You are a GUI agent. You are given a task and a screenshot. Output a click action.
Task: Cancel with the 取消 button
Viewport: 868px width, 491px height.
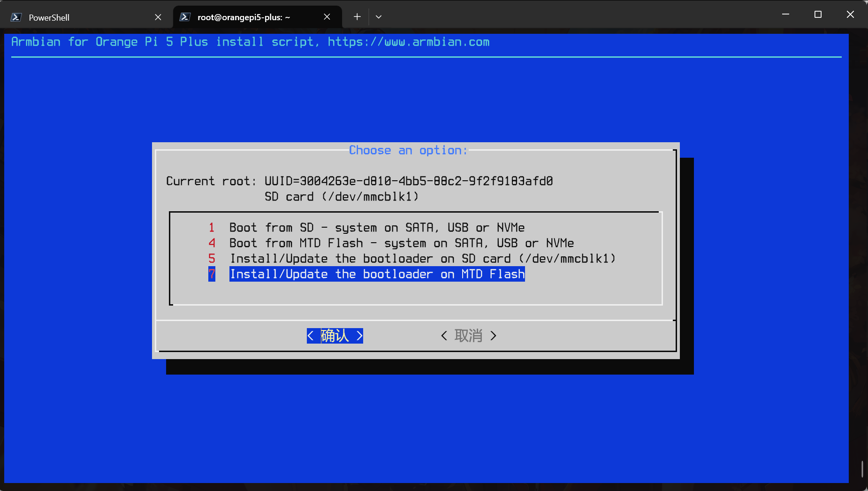click(469, 336)
